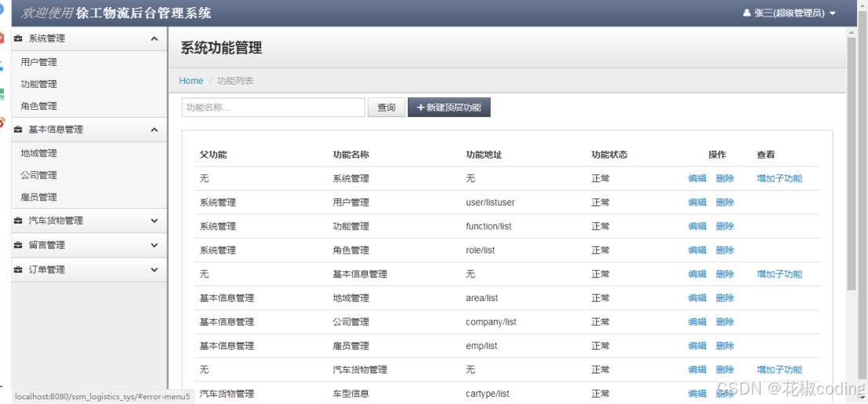Edit the 汽车货物管理 top-level row
868x404 pixels.
pos(698,369)
